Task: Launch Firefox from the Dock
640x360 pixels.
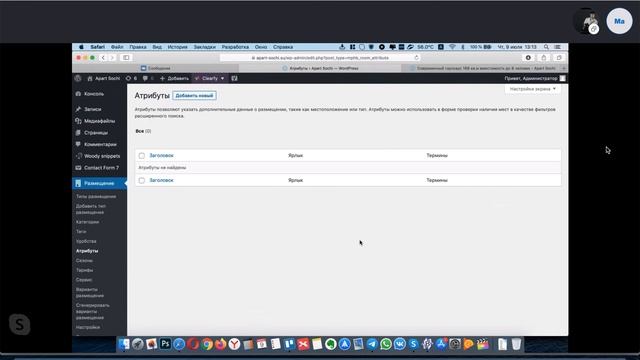Action: tap(220, 344)
